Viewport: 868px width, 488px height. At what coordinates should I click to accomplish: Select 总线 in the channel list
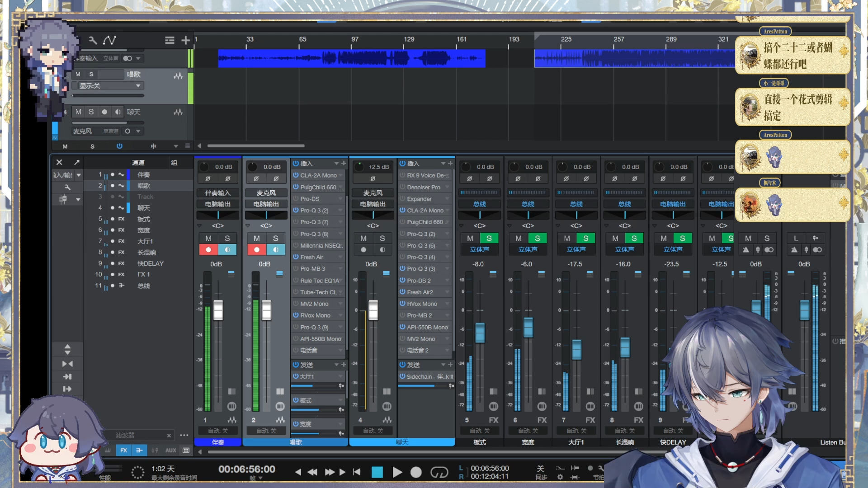[x=143, y=286]
